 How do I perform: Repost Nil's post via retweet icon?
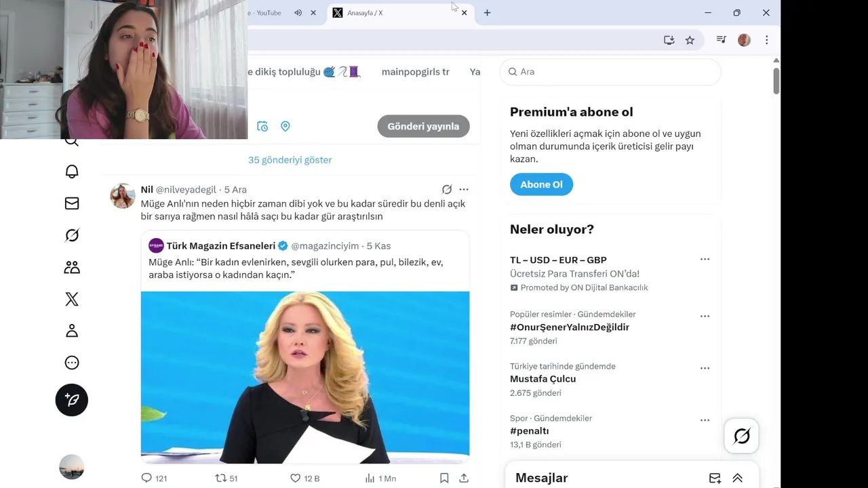point(220,478)
